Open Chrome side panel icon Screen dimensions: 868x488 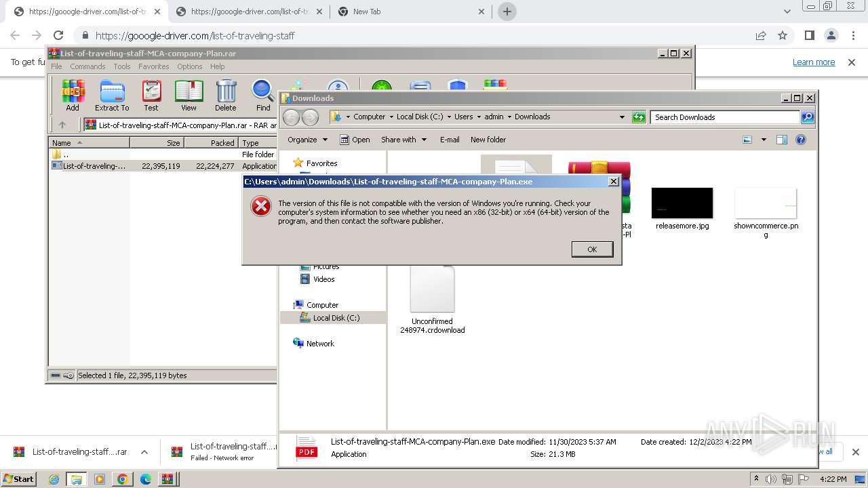click(810, 36)
